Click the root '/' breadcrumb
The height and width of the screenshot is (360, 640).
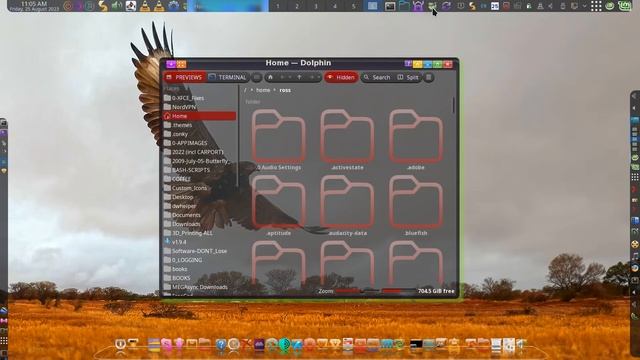coord(245,90)
